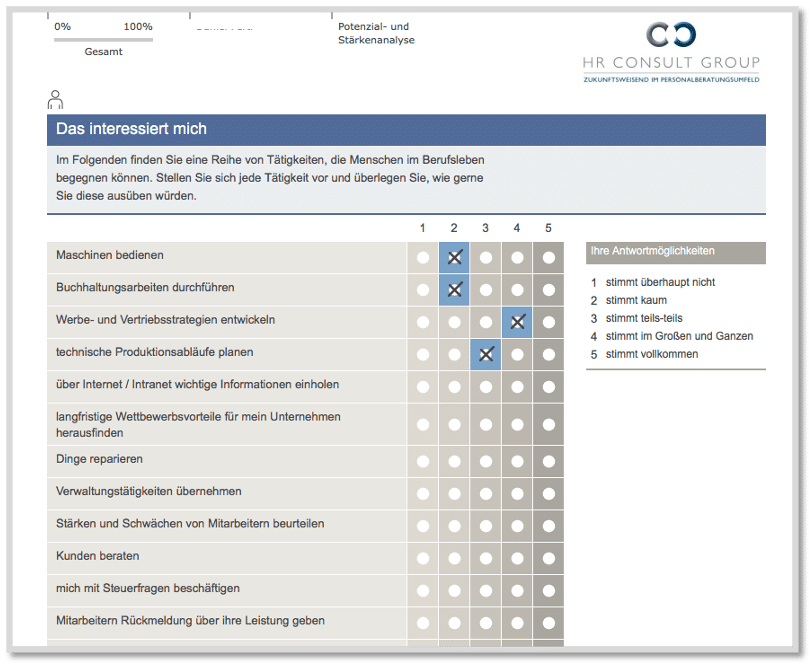Screen dimensions: 812x666
Task: Choose option 3 for langfristige Wettbewerbsvorteile herausfinden
Action: (x=486, y=425)
